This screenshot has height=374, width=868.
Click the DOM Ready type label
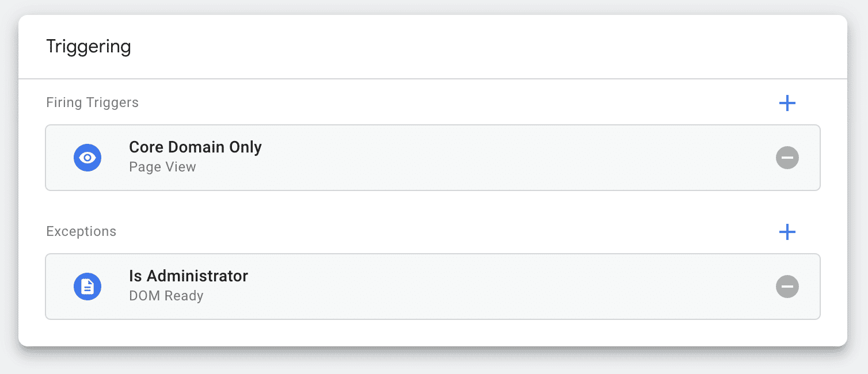pyautogui.click(x=166, y=296)
